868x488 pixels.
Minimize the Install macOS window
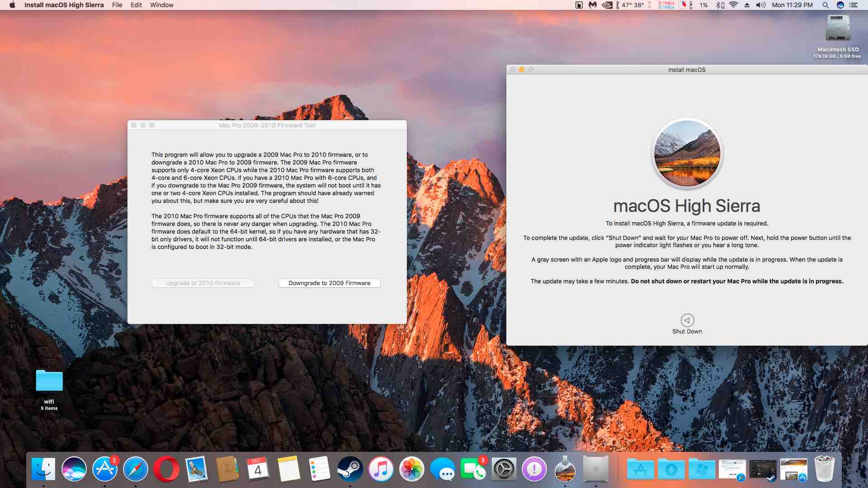[x=522, y=70]
